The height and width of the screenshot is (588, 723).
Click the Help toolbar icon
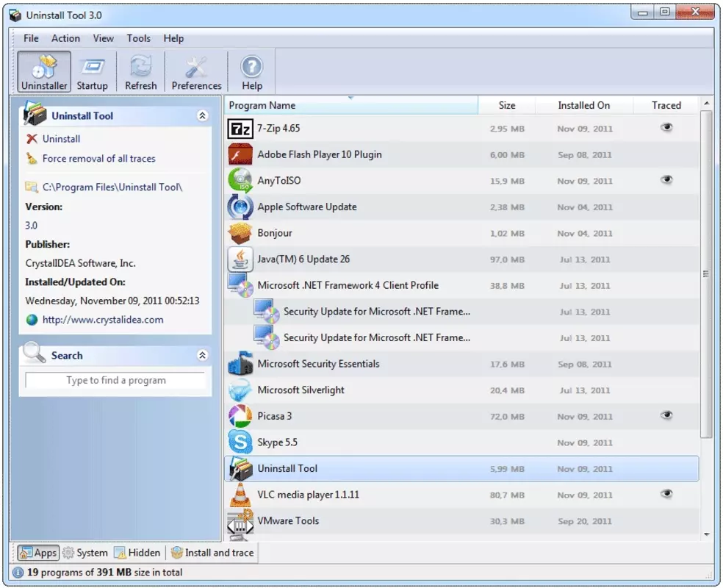click(252, 71)
